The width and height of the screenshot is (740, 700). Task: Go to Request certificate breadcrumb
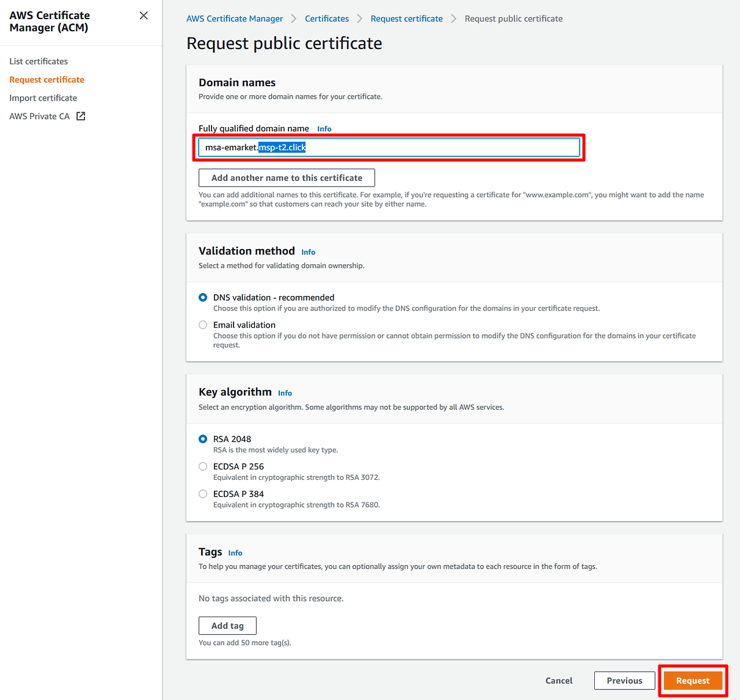[x=406, y=18]
